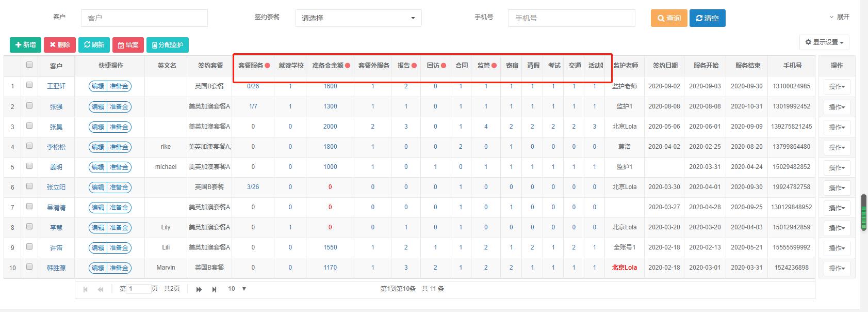
Task: Click the 新增 (add) plus button
Action: [x=25, y=45]
